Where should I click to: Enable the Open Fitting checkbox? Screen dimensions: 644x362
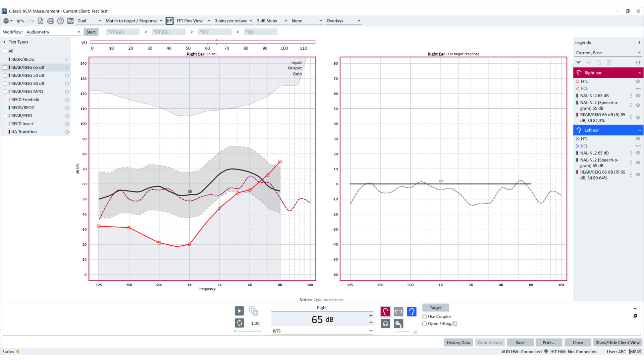pyautogui.click(x=425, y=324)
